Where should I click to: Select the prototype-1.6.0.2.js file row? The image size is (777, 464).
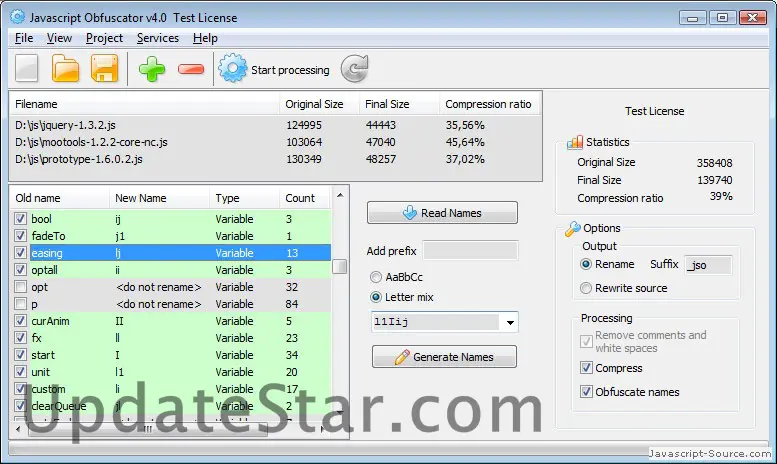click(x=275, y=159)
